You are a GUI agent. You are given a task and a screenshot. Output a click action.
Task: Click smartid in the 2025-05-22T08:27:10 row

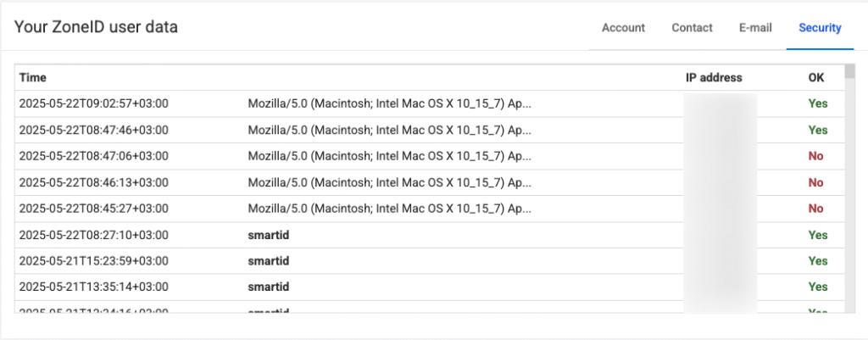click(x=269, y=235)
